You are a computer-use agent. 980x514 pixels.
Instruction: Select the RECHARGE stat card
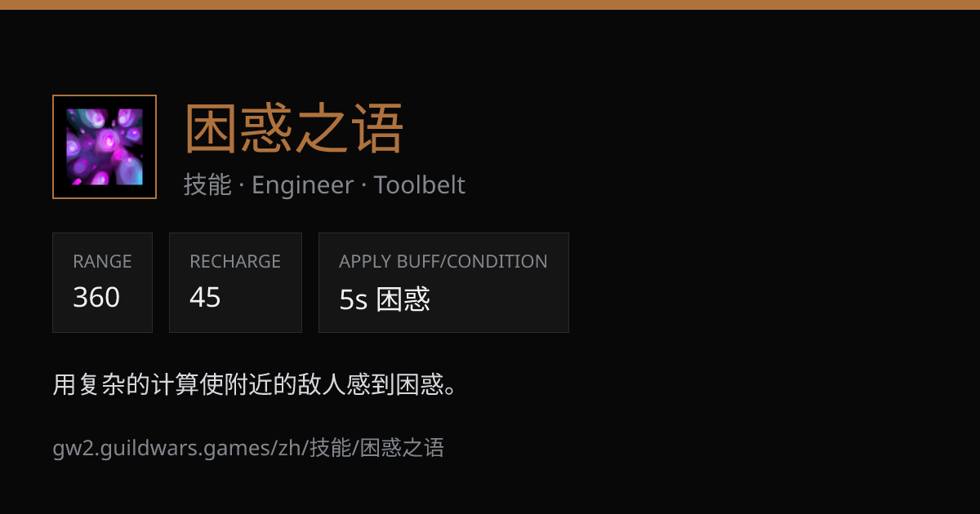(235, 282)
